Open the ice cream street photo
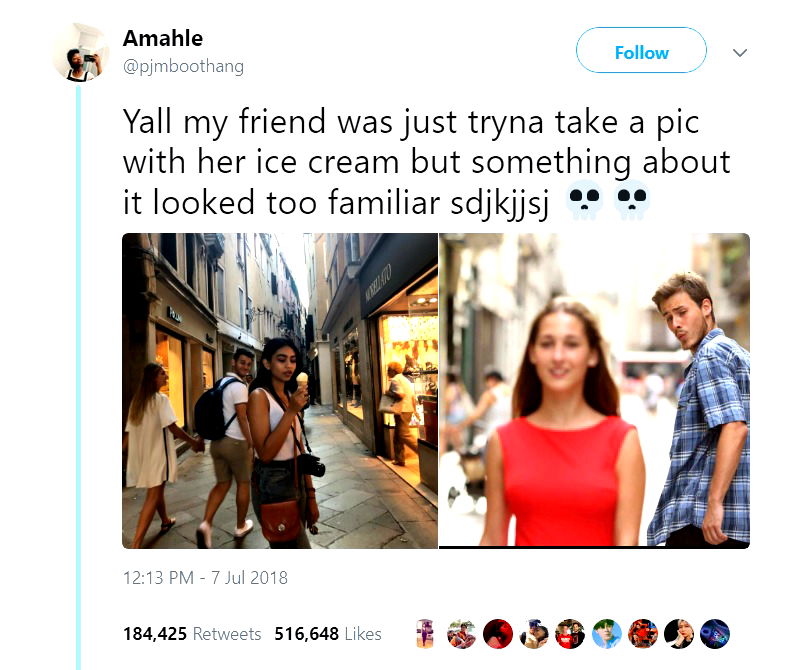 [280, 391]
